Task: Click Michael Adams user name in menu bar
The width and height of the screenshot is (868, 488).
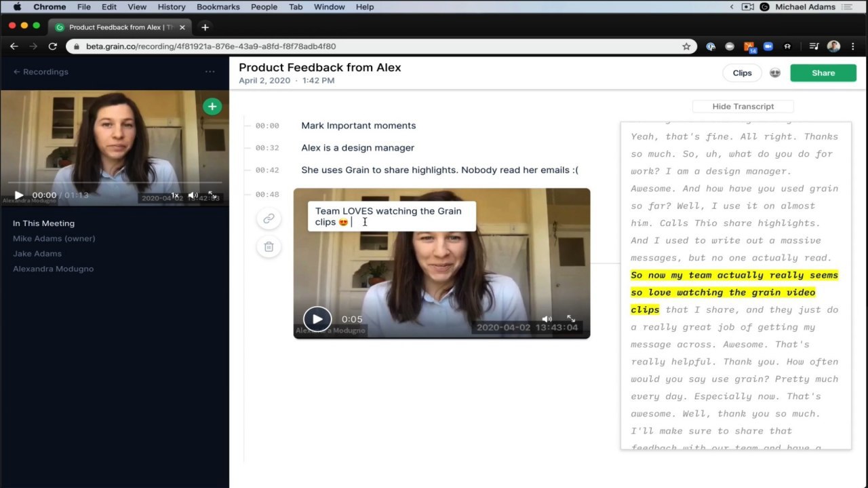Action: [805, 7]
